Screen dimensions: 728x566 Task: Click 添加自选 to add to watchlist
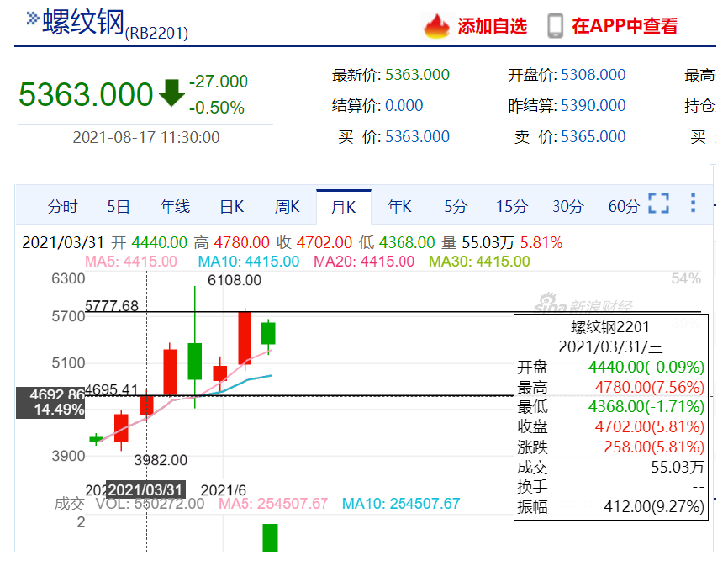pyautogui.click(x=492, y=26)
